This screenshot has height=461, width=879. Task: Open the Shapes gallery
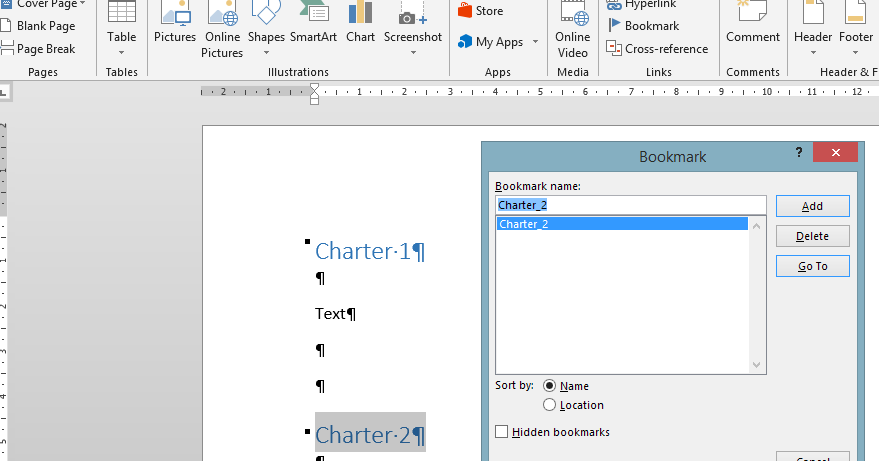click(x=266, y=29)
